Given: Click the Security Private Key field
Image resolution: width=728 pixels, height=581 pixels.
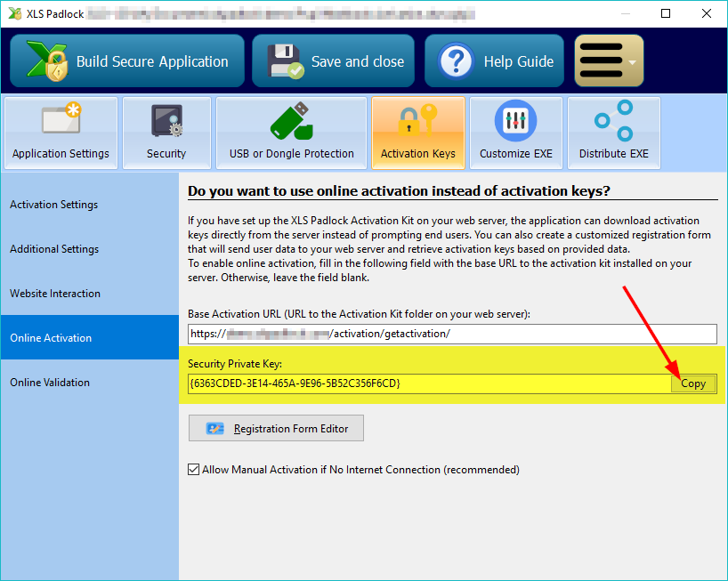Looking at the screenshot, I should [429, 383].
